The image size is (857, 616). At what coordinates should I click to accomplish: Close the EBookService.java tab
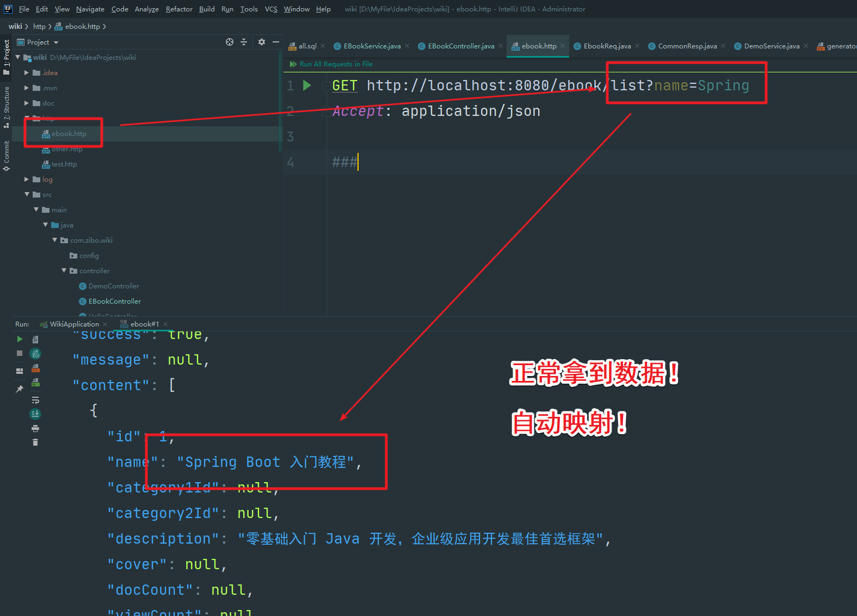[x=407, y=46]
